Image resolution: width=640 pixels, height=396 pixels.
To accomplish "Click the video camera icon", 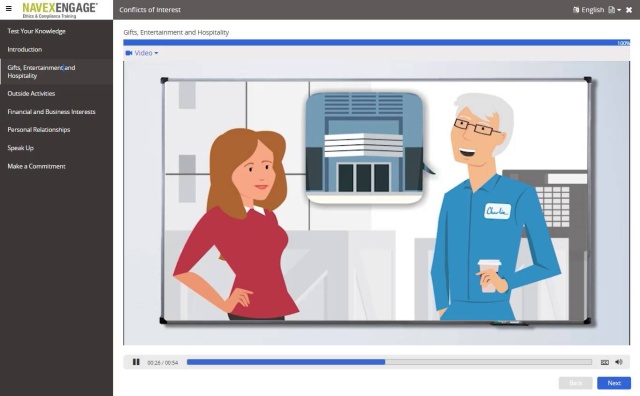I will [129, 53].
